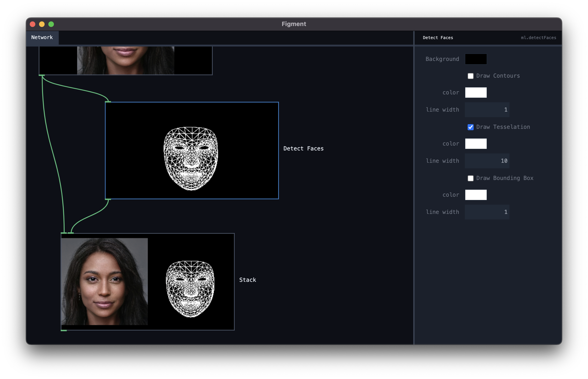This screenshot has width=588, height=379.
Task: Click the green fullscreen window button
Action: pos(51,24)
